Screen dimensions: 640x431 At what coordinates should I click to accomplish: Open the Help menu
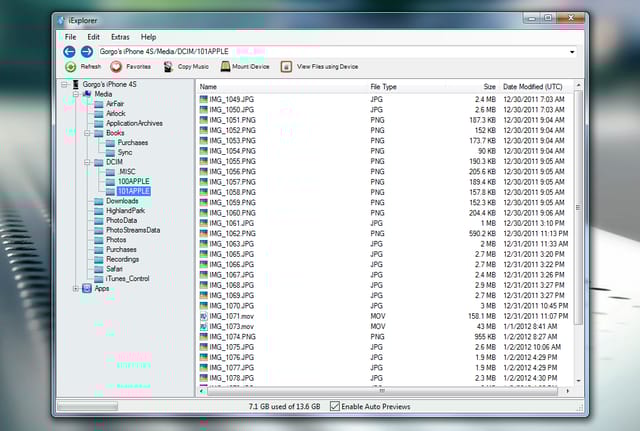click(x=149, y=37)
